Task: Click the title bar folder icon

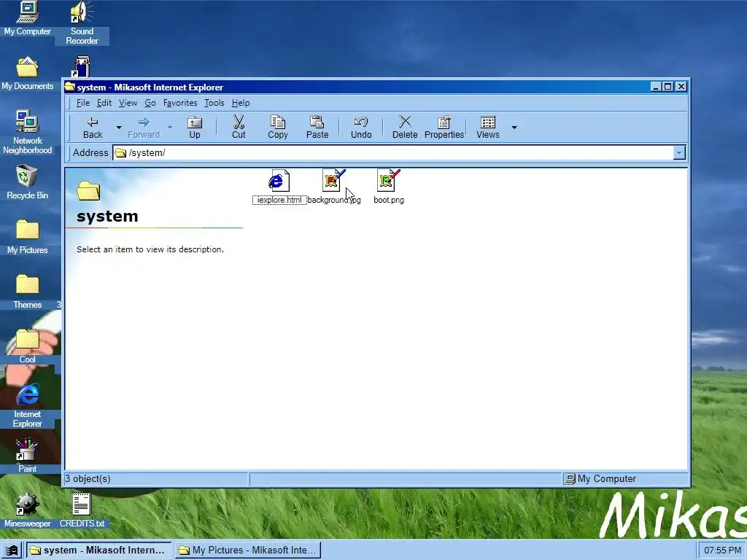Action: click(x=70, y=87)
